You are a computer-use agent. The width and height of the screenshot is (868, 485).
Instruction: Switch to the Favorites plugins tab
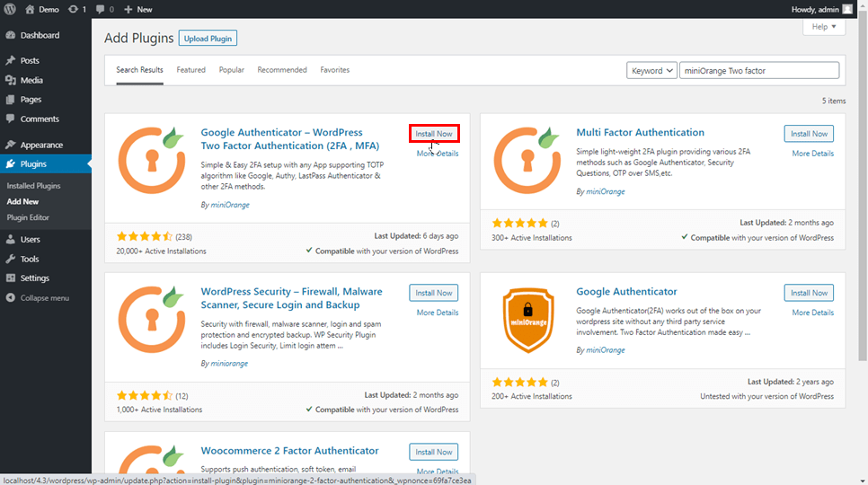335,70
